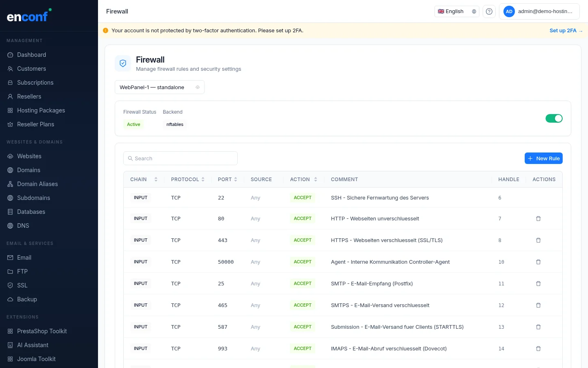This screenshot has width=588, height=368.
Task: Click the INPUT chain badge for port 22
Action: pyautogui.click(x=140, y=197)
